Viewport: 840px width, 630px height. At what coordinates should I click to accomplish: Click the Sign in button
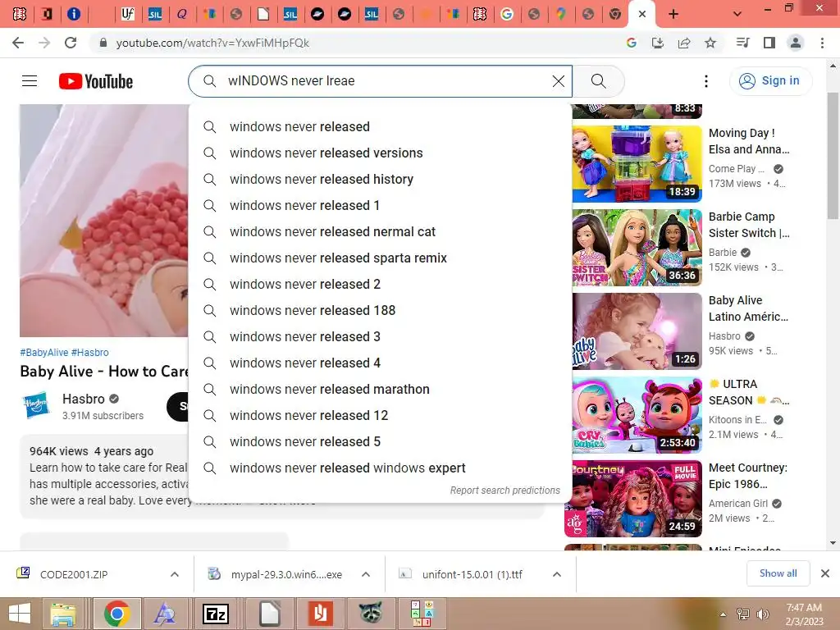click(770, 81)
